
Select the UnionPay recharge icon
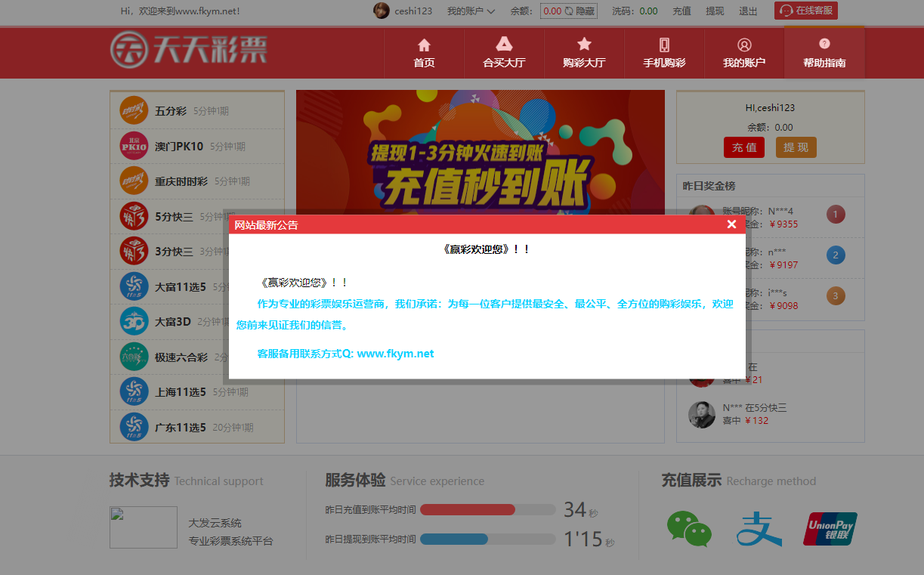pos(830,529)
